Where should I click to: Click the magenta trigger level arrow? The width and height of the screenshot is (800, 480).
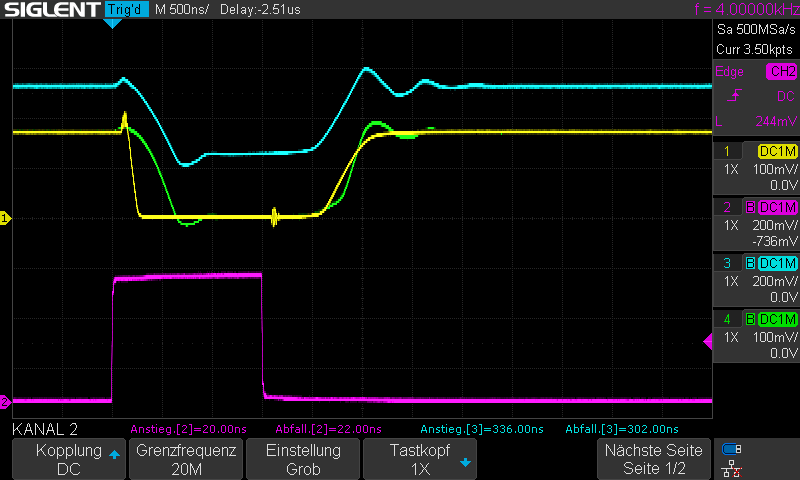(x=708, y=341)
